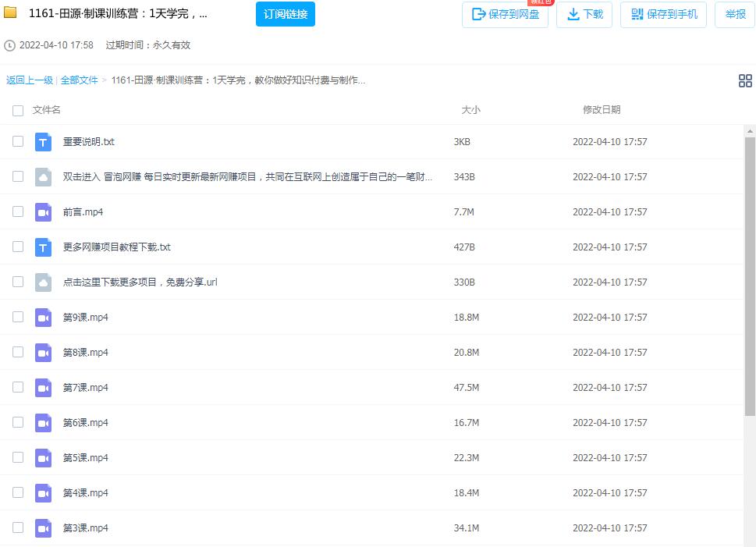
Task: Check the box for 第9课.mp4
Action: pos(18,317)
